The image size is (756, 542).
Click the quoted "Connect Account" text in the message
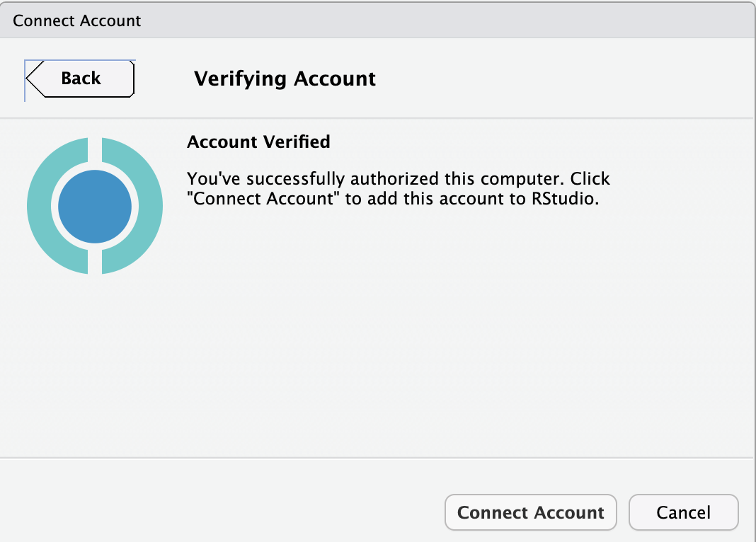point(263,199)
